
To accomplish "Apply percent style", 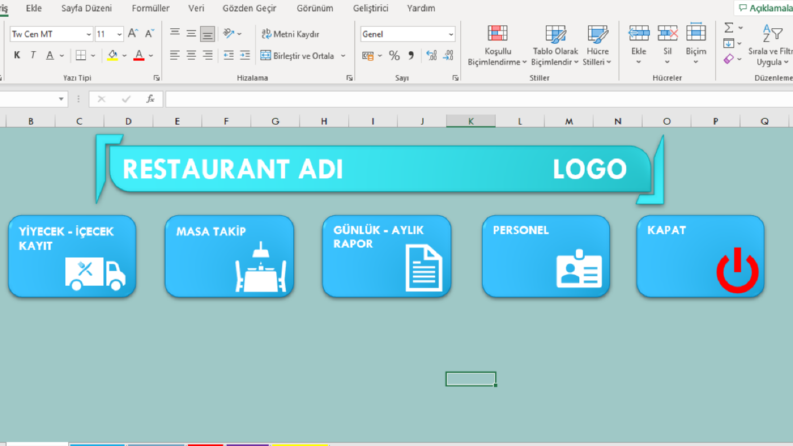I will [x=394, y=56].
